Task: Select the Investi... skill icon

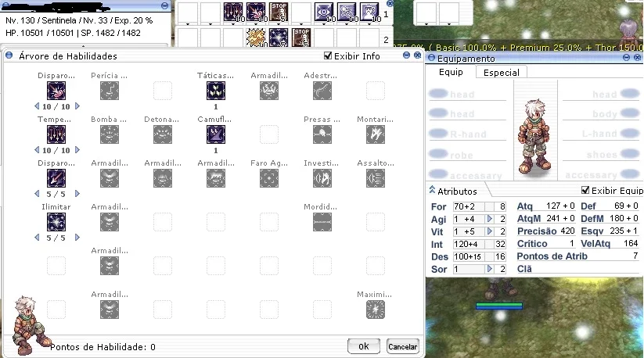Action: coord(322,178)
